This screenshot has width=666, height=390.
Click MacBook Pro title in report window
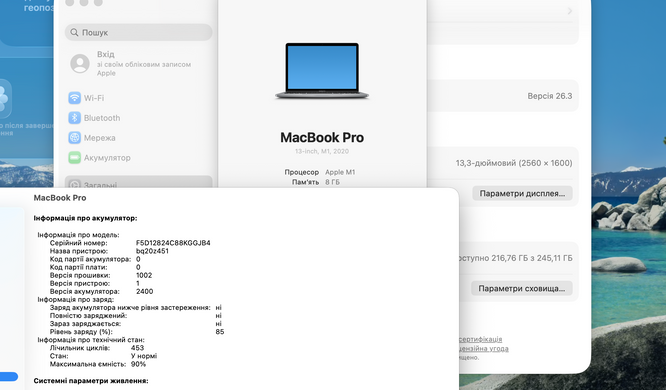60,198
